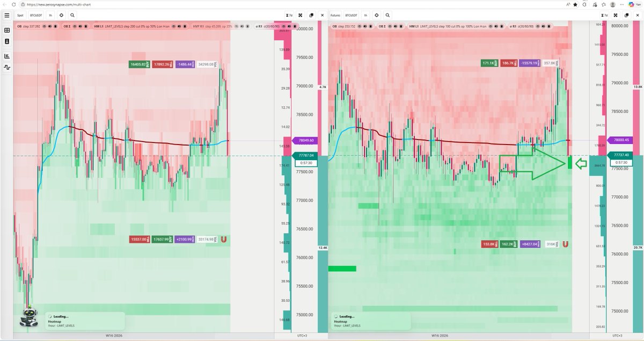The height and width of the screenshot is (341, 644).
Task: Open the search icon in the Spot chart toolbar
Action: pos(72,16)
